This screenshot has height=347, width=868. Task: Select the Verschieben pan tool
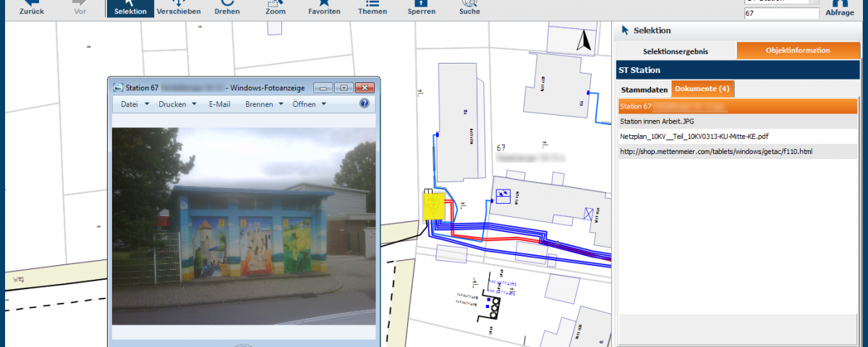point(179,8)
